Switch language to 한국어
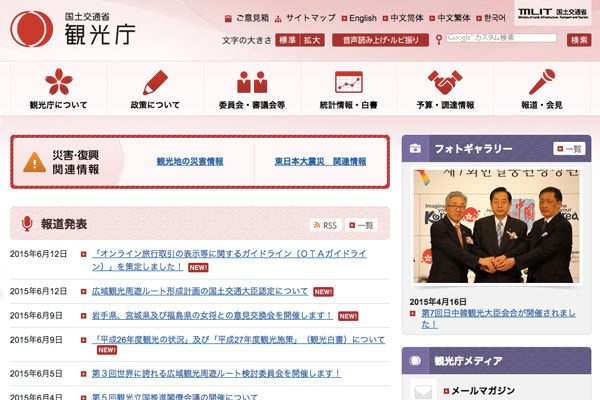Viewport: 600px width, 400px height. [495, 18]
